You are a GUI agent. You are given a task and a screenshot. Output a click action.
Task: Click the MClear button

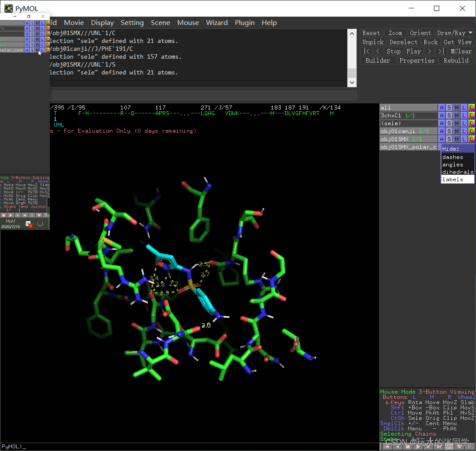click(461, 51)
